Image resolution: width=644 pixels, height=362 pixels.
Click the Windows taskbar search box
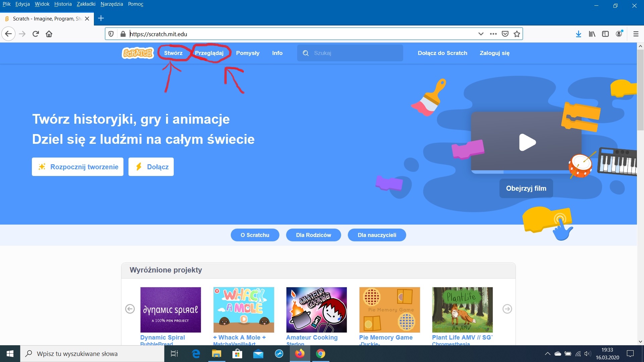(92, 354)
